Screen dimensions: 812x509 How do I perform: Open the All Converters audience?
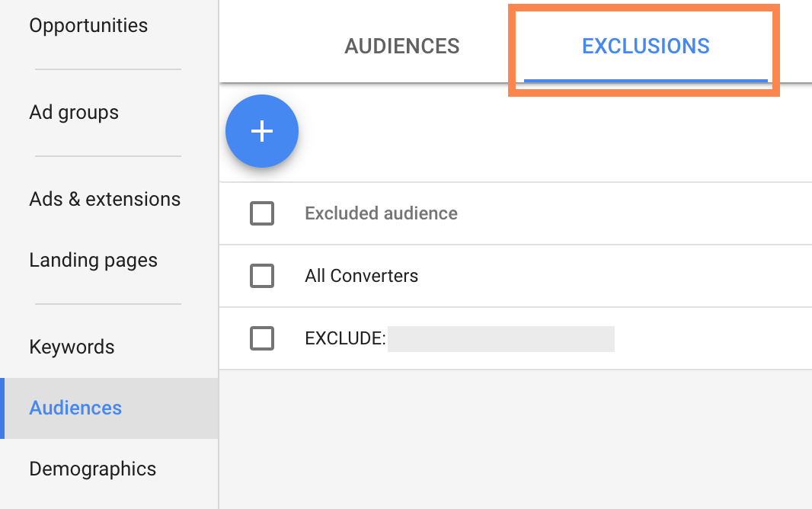point(361,276)
